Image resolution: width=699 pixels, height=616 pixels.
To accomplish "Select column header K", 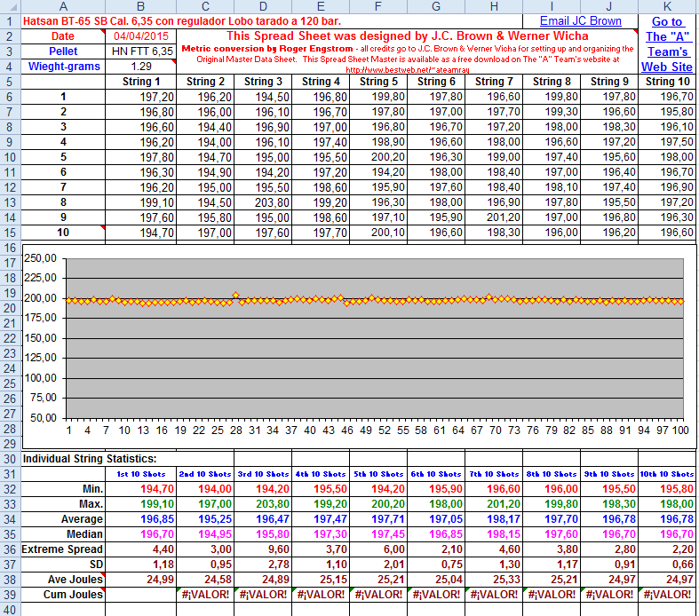I will click(667, 5).
